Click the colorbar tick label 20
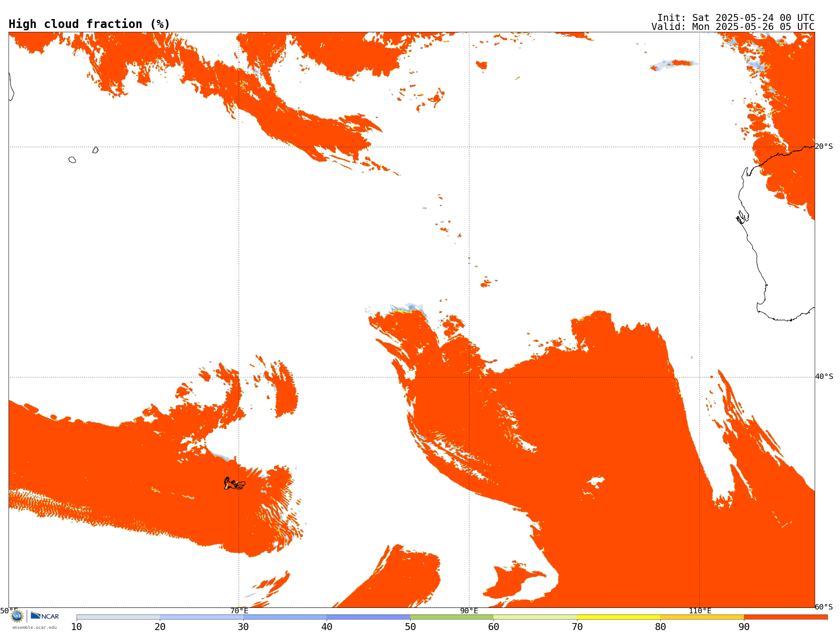Viewport: 840px width, 632px height. point(160,627)
